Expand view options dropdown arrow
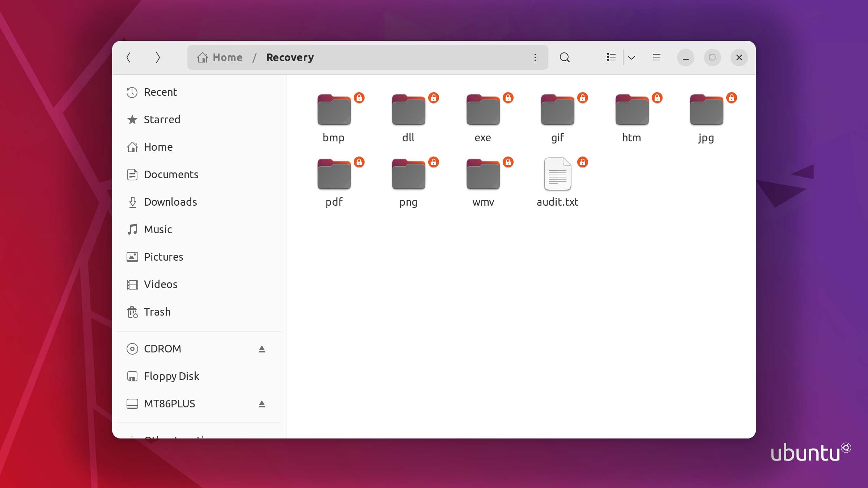Image resolution: width=868 pixels, height=488 pixels. pos(631,57)
